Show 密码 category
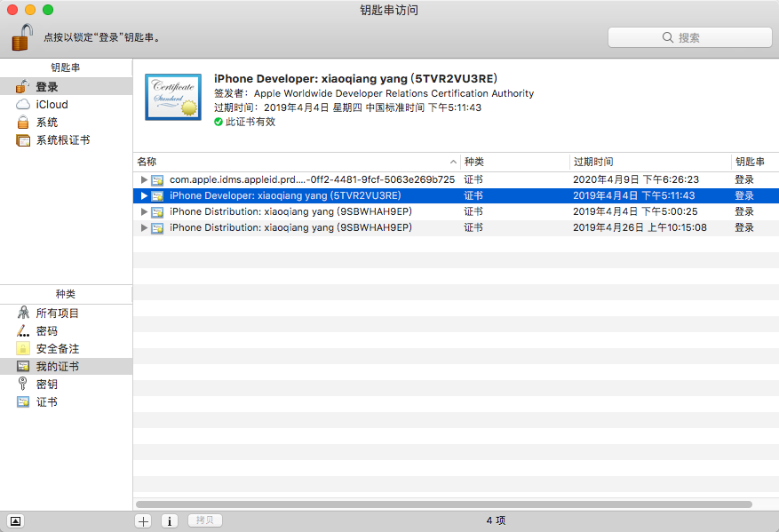 pyautogui.click(x=66, y=330)
